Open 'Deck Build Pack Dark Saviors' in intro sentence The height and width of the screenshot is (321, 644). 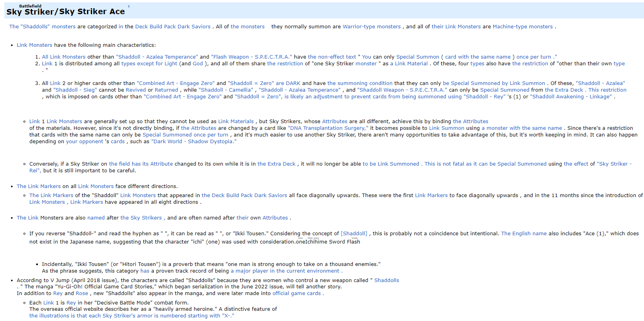[x=173, y=27]
